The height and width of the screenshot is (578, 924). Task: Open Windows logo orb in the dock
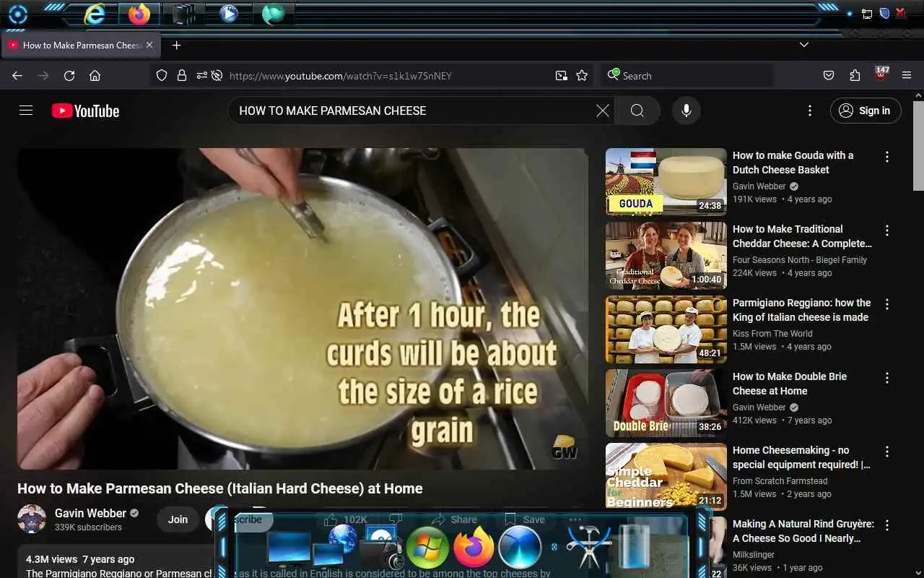tap(427, 547)
